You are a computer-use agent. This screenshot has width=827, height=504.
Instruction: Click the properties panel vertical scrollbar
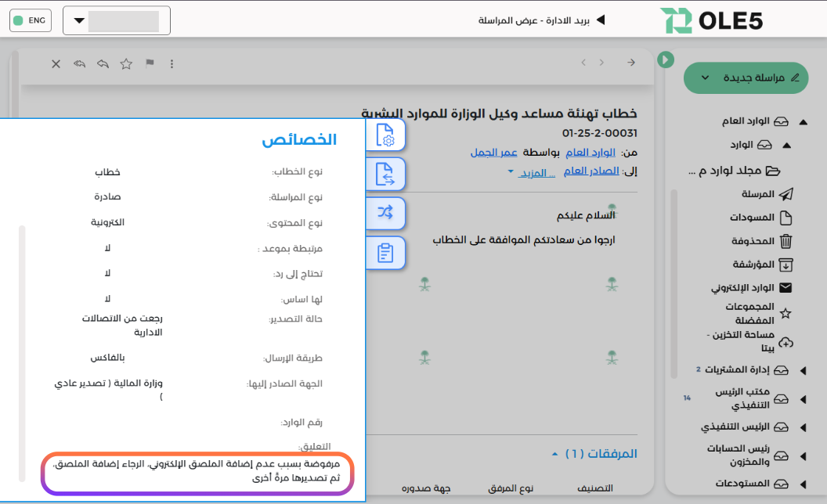pyautogui.click(x=22, y=353)
